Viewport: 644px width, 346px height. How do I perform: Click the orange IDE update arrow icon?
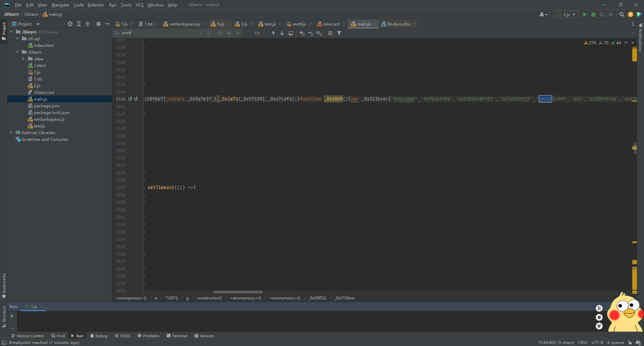pos(631,14)
